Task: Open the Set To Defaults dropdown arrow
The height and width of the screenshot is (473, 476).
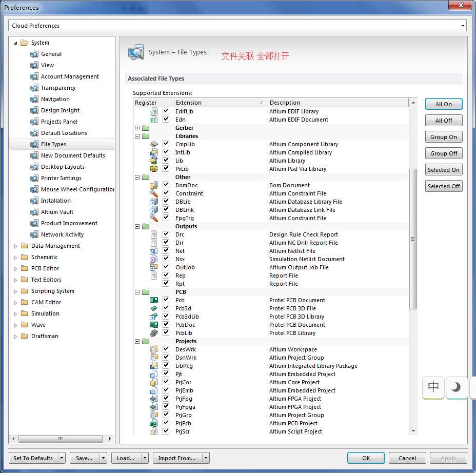Action: pyautogui.click(x=62, y=458)
